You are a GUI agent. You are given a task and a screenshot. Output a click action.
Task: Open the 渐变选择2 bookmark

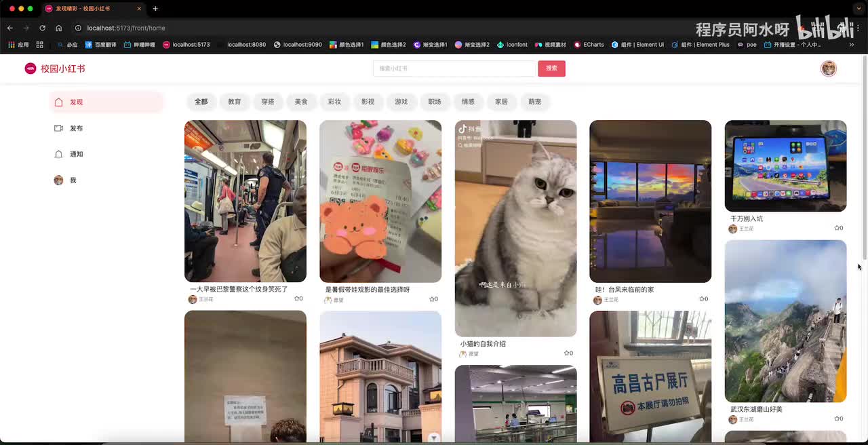pyautogui.click(x=472, y=45)
